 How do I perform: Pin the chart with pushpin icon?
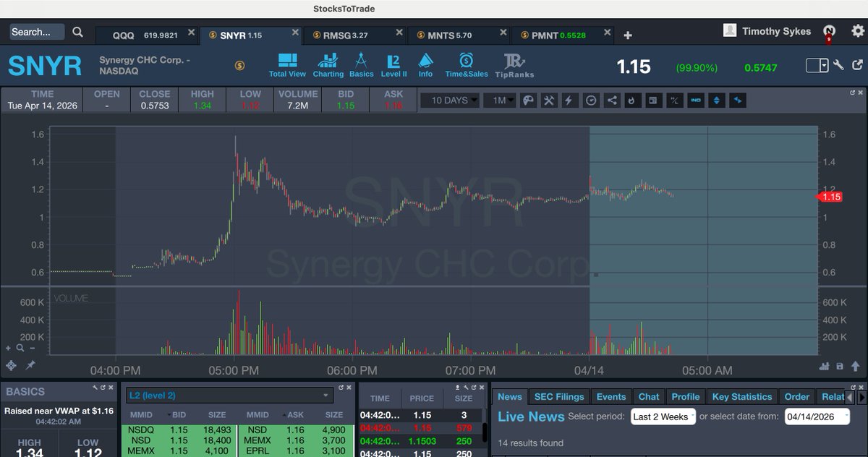pos(30,366)
